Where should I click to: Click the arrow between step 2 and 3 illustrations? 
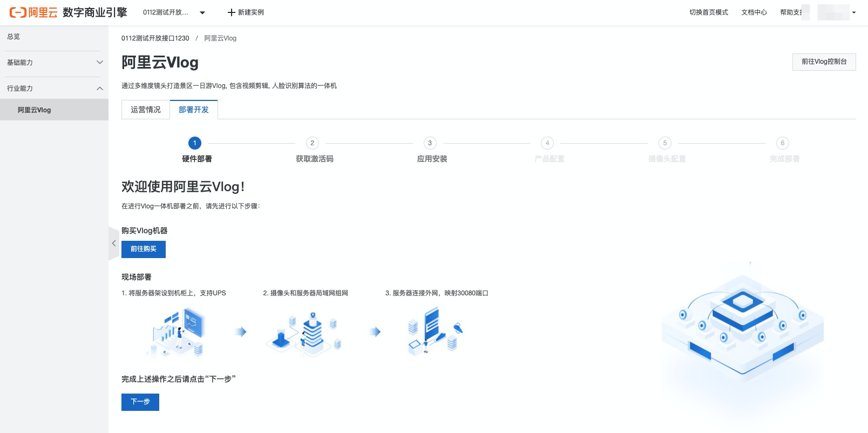click(375, 331)
